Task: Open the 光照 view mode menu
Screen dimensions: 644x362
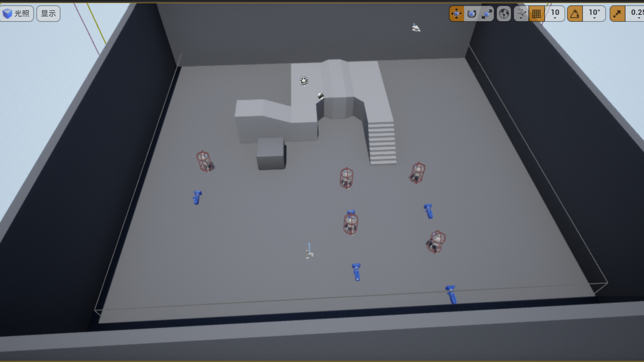Action: pos(17,14)
